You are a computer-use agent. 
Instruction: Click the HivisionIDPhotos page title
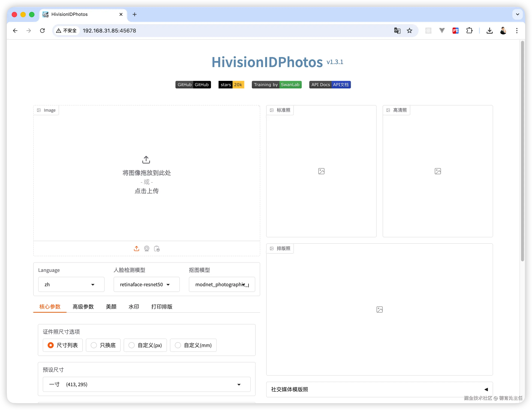click(x=267, y=62)
